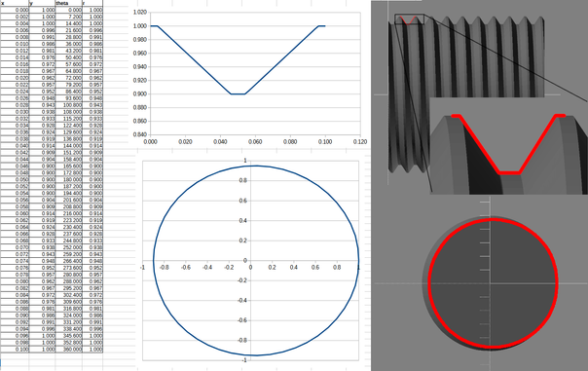The image size is (588, 371).
Task: Click the 0.080 x-axis label of line chart
Action: (x=290, y=142)
